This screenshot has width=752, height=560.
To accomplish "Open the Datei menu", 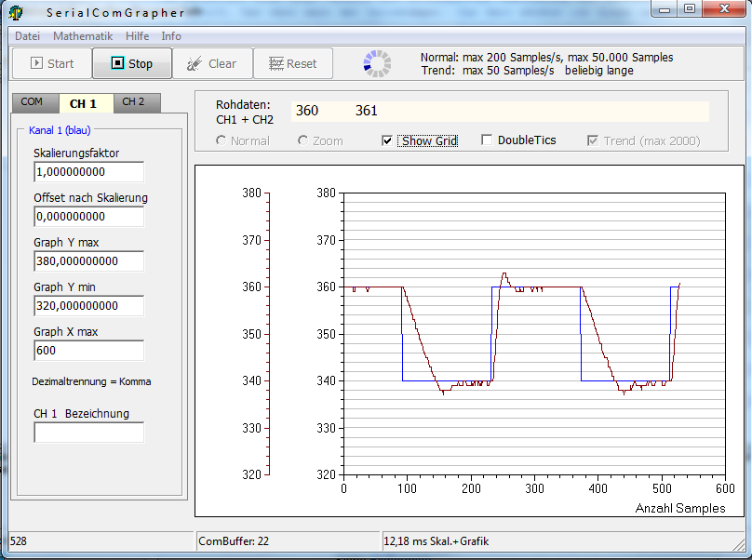I will point(28,36).
